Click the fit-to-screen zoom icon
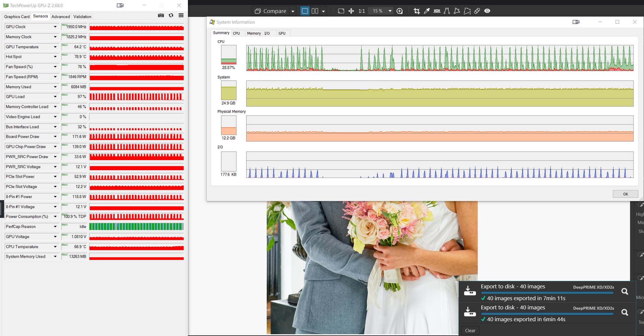This screenshot has width=644, height=336. 341,11
